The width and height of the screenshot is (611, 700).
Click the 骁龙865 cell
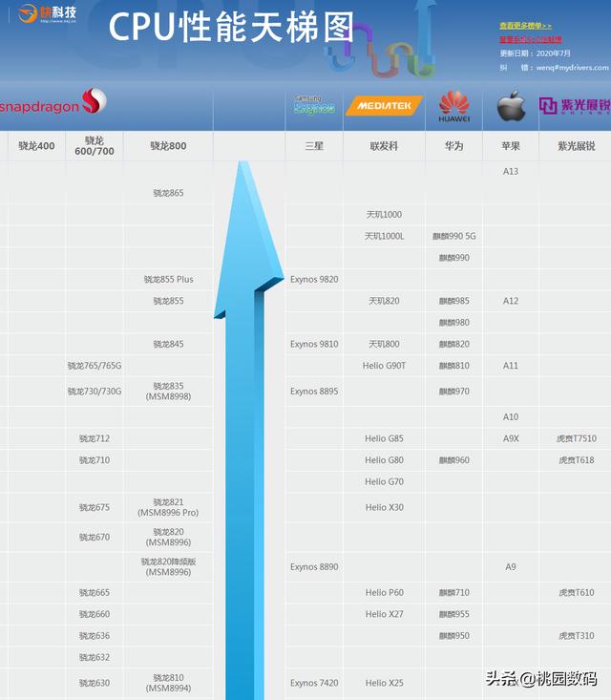pyautogui.click(x=168, y=193)
